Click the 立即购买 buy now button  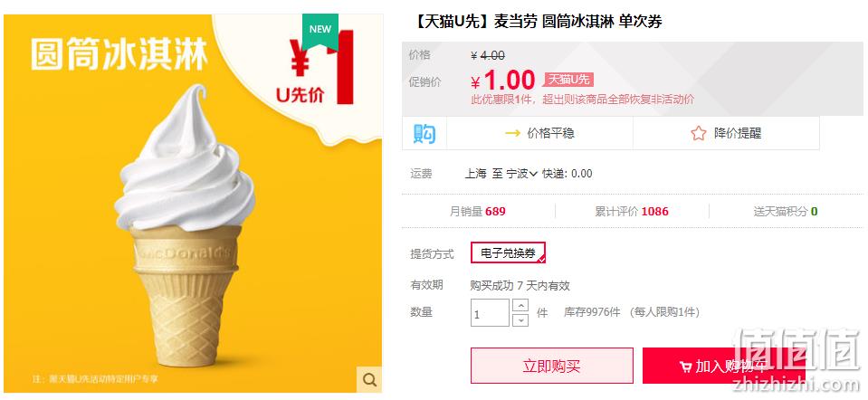(552, 366)
